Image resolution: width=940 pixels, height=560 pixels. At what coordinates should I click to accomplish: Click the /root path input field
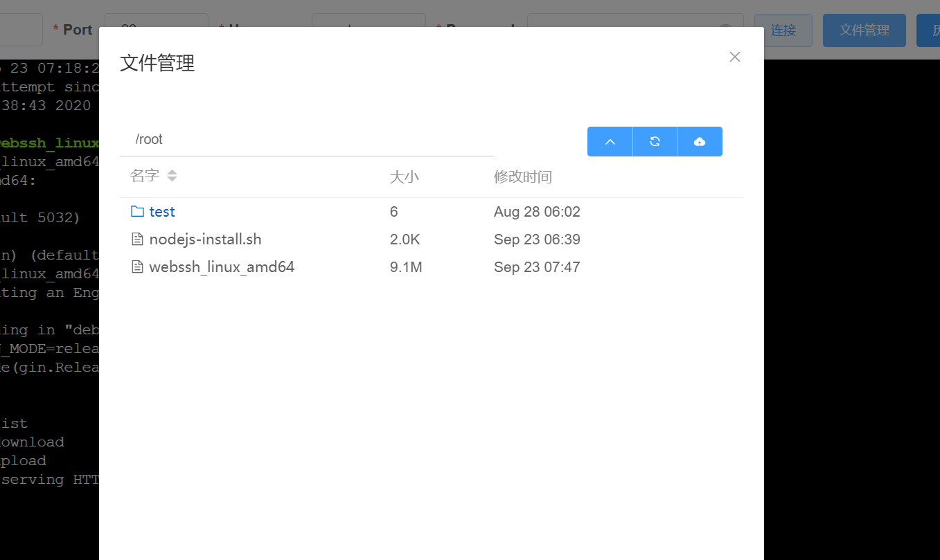click(x=306, y=140)
